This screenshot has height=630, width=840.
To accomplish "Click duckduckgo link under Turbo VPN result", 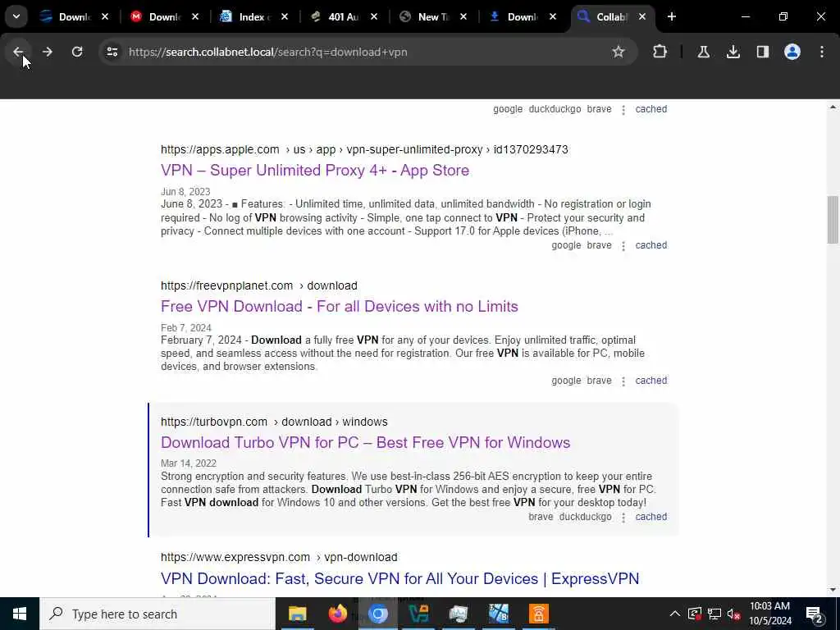I will [585, 517].
